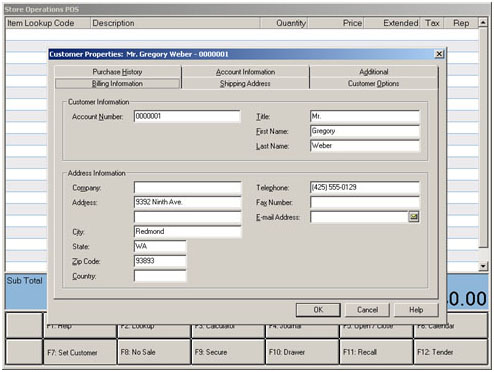Click the Price column header
Screen dimensions: 494x372
pos(335,23)
